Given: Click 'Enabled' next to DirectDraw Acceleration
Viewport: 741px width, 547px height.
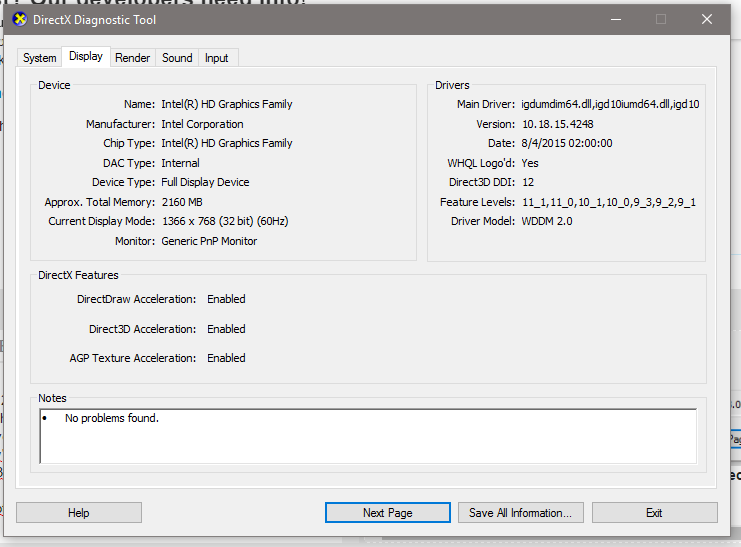Looking at the screenshot, I should tap(226, 299).
